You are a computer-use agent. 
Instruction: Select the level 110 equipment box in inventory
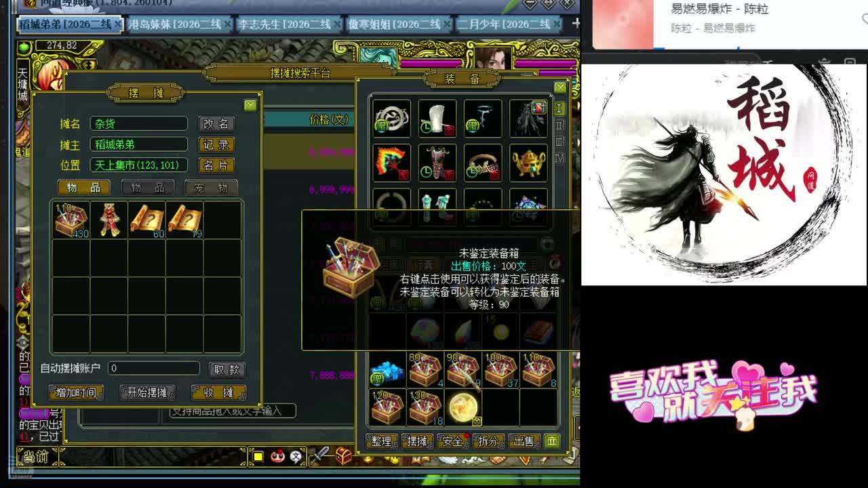coord(539,370)
